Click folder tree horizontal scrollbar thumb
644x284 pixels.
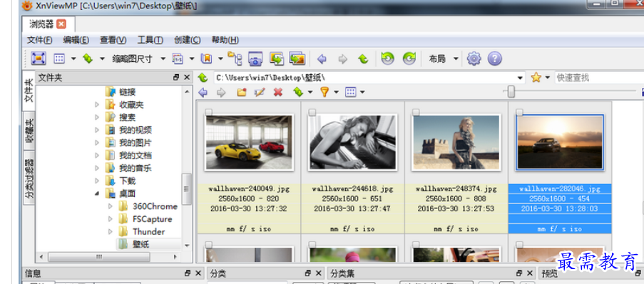(x=98, y=258)
